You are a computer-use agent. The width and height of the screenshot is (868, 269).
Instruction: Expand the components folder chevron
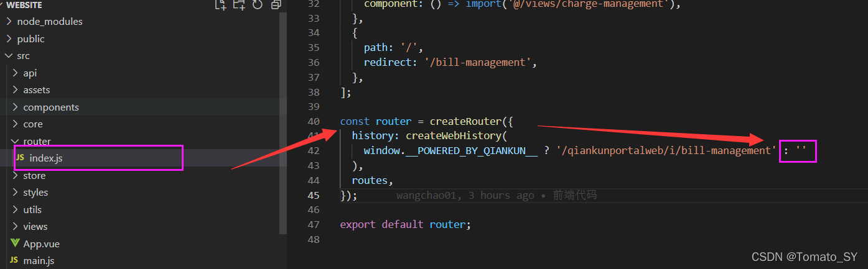point(15,107)
